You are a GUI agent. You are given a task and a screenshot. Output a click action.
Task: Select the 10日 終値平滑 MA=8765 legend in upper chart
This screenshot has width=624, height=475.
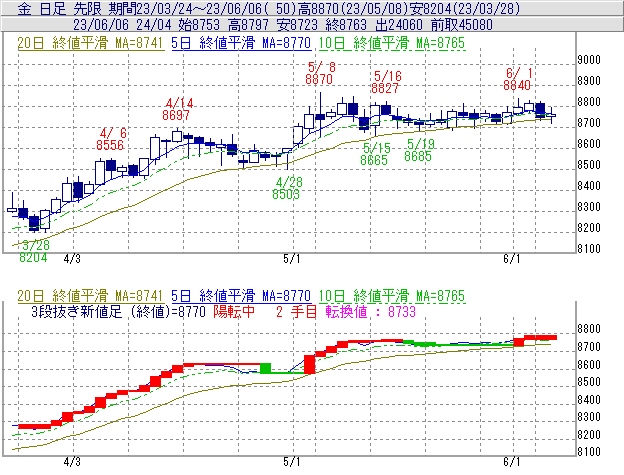click(x=392, y=43)
